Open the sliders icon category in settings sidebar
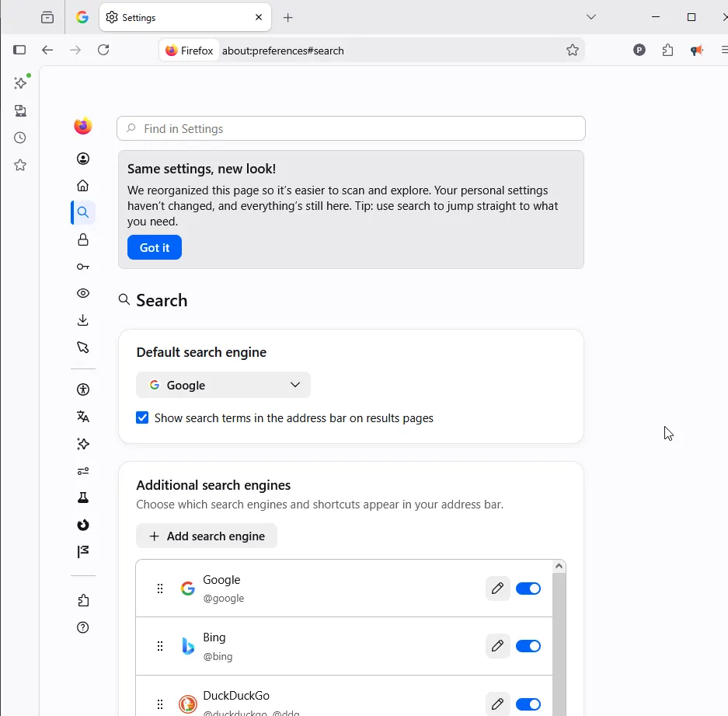 click(83, 471)
